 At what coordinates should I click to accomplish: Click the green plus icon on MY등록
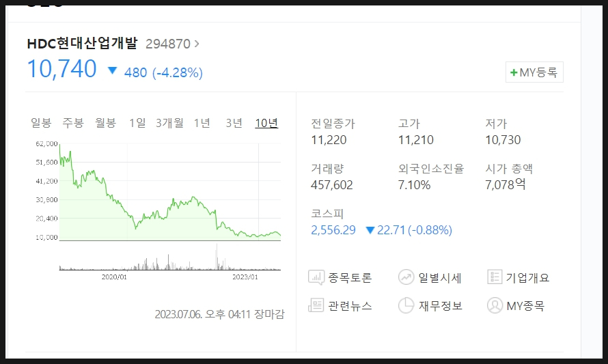[514, 72]
